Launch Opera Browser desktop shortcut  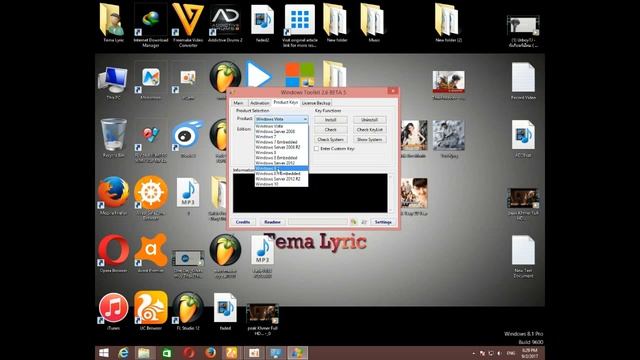point(113,253)
